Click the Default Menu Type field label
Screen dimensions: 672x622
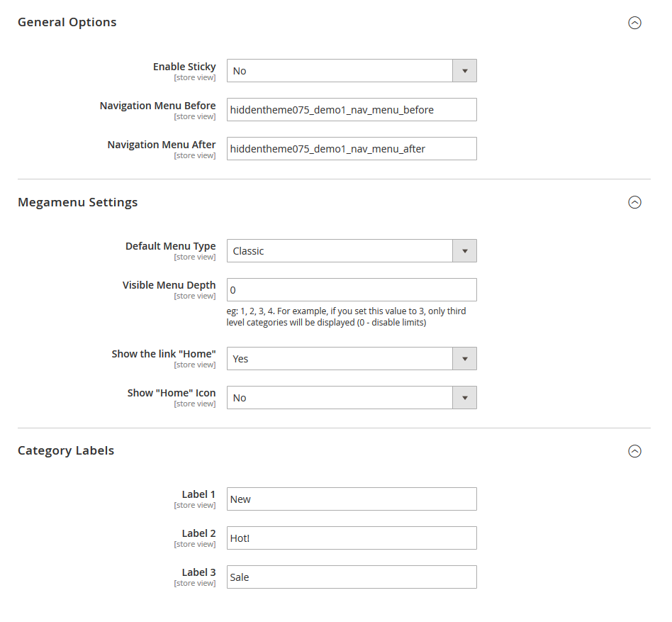(171, 247)
